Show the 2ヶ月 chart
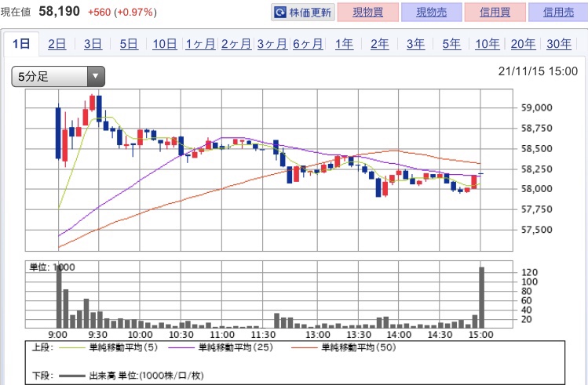 click(236, 44)
